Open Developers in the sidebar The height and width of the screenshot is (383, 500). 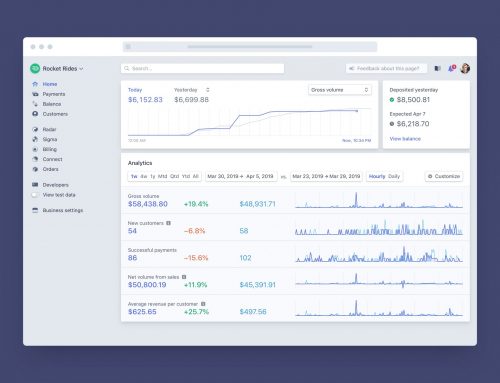pyautogui.click(x=55, y=185)
